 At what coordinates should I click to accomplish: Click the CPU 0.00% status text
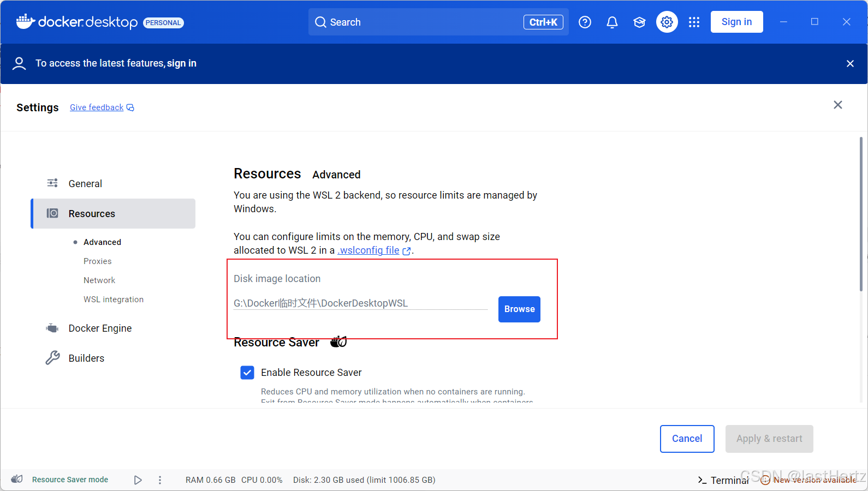pos(262,480)
